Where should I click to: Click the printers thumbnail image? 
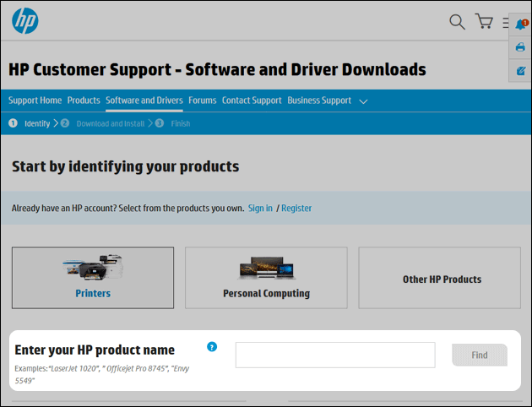(93, 268)
